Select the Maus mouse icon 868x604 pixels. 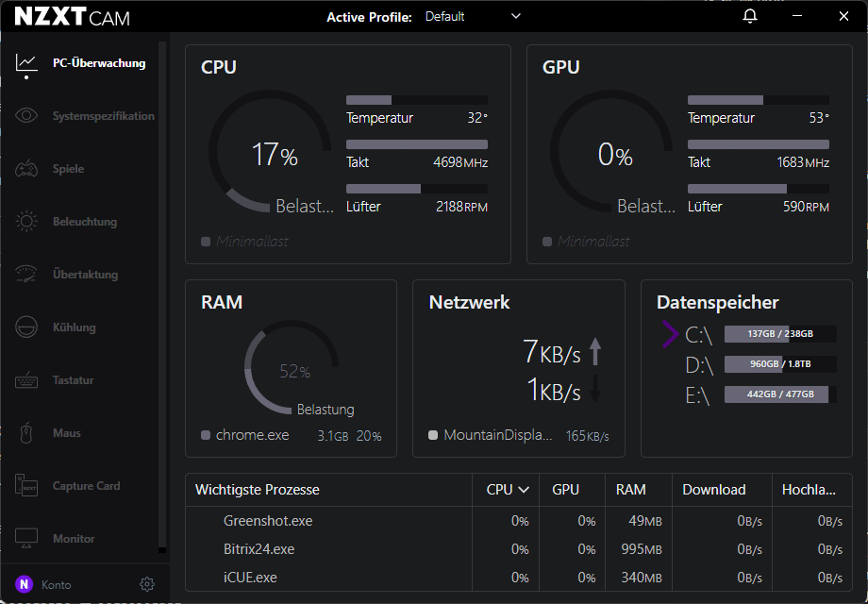(x=26, y=433)
